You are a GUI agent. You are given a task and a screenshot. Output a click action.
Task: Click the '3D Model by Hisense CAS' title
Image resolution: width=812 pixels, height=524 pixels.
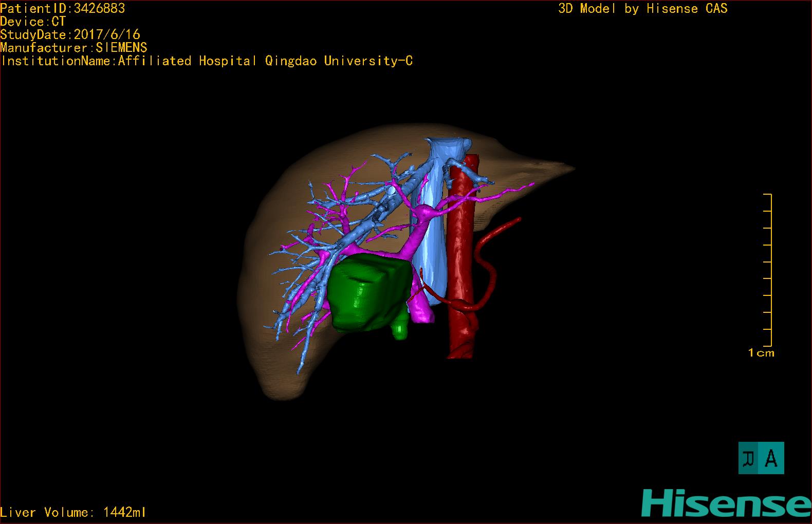(643, 8)
